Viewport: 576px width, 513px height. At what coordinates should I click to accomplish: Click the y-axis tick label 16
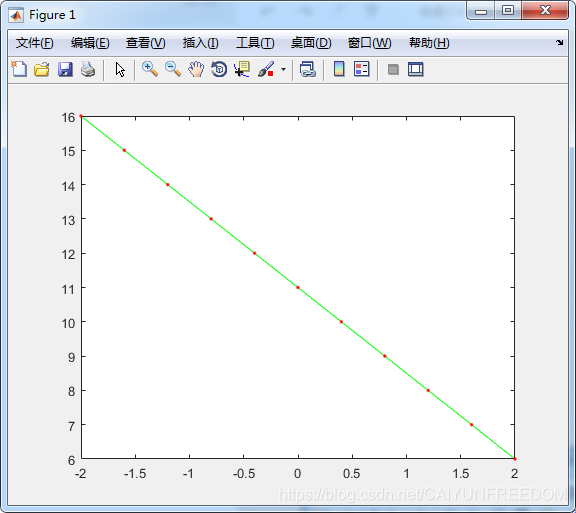(68, 118)
